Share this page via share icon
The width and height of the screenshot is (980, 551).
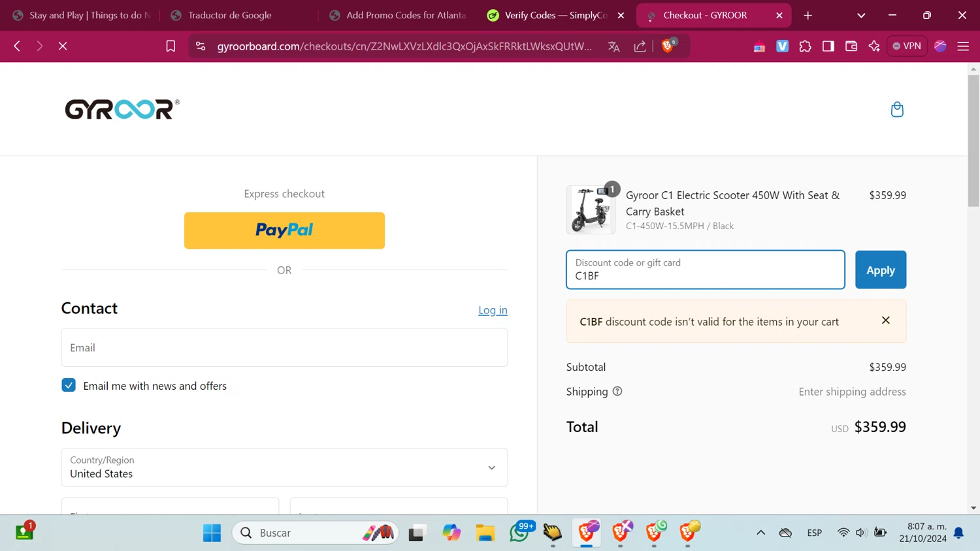coord(640,46)
